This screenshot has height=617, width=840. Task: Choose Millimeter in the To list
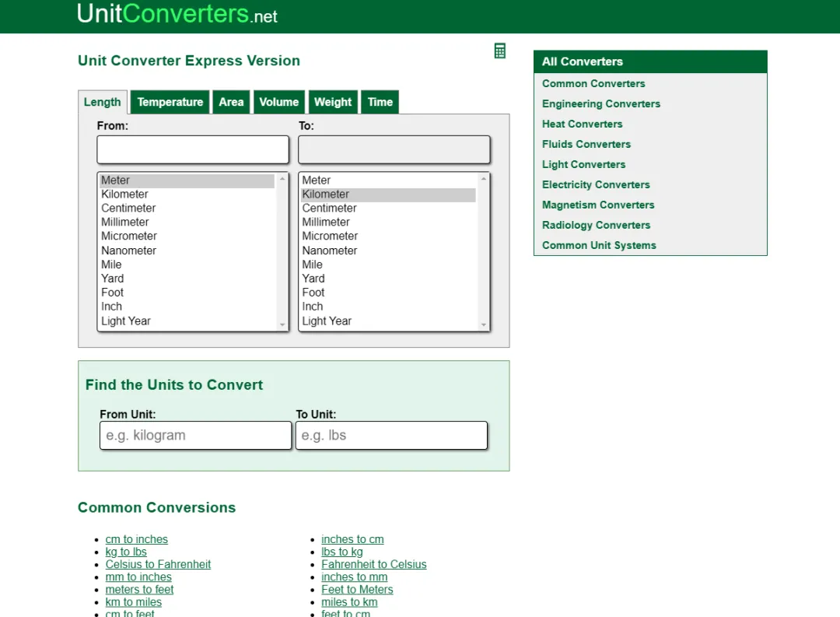tap(388, 222)
